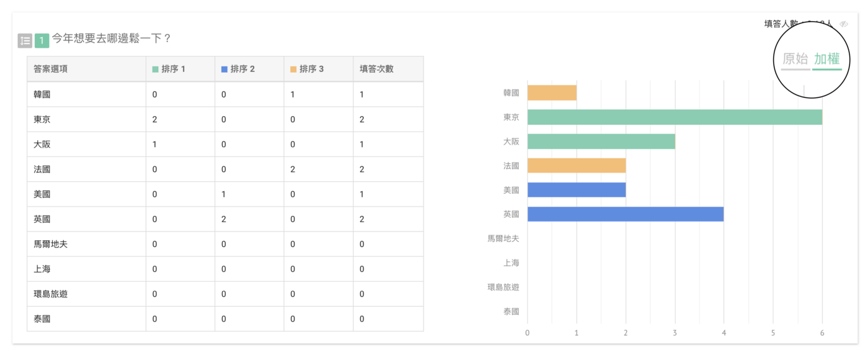Switch to the 加權 tab

[826, 60]
